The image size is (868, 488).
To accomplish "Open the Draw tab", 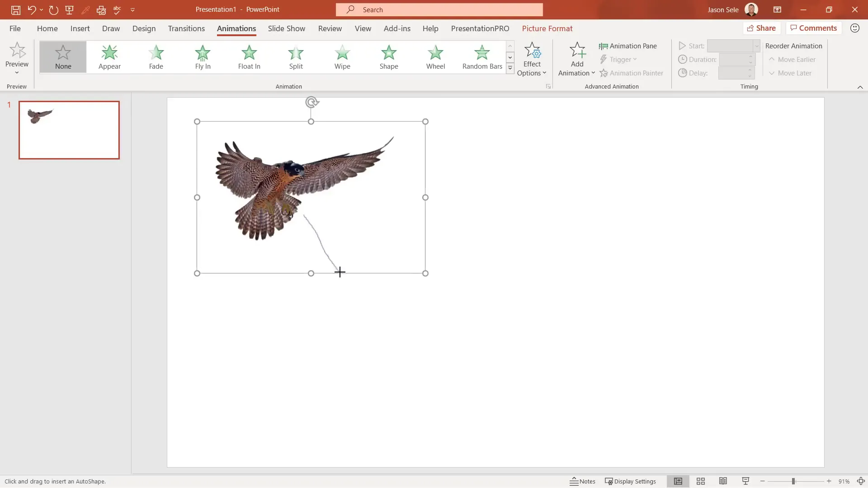I will [x=111, y=28].
